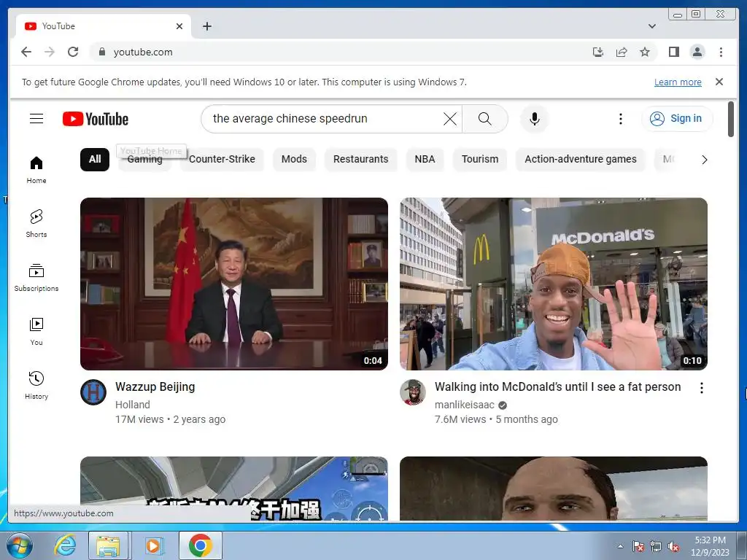Click the Learn more link in info bar
The height and width of the screenshot is (560, 747).
pyautogui.click(x=678, y=82)
